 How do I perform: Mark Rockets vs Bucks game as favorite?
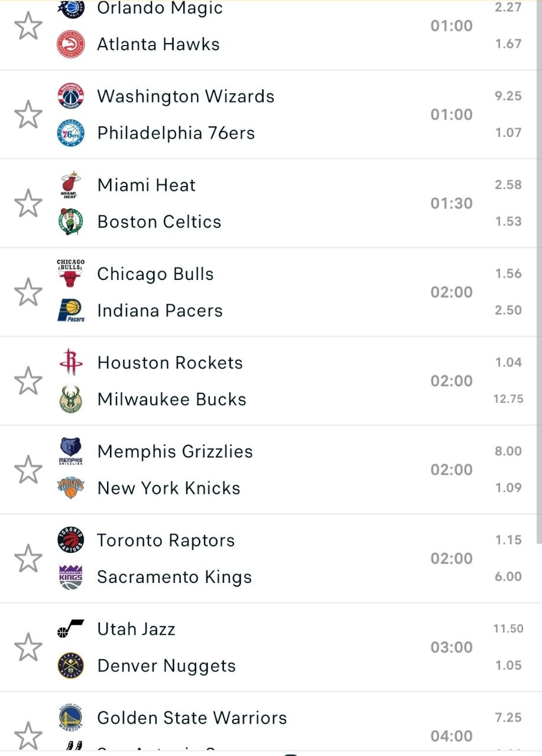[x=28, y=381]
